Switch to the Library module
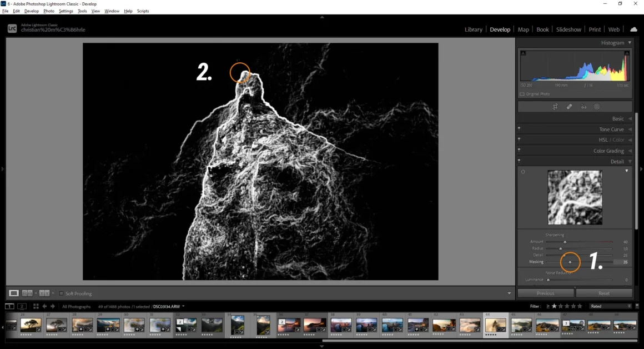The image size is (644, 349). pyautogui.click(x=473, y=29)
